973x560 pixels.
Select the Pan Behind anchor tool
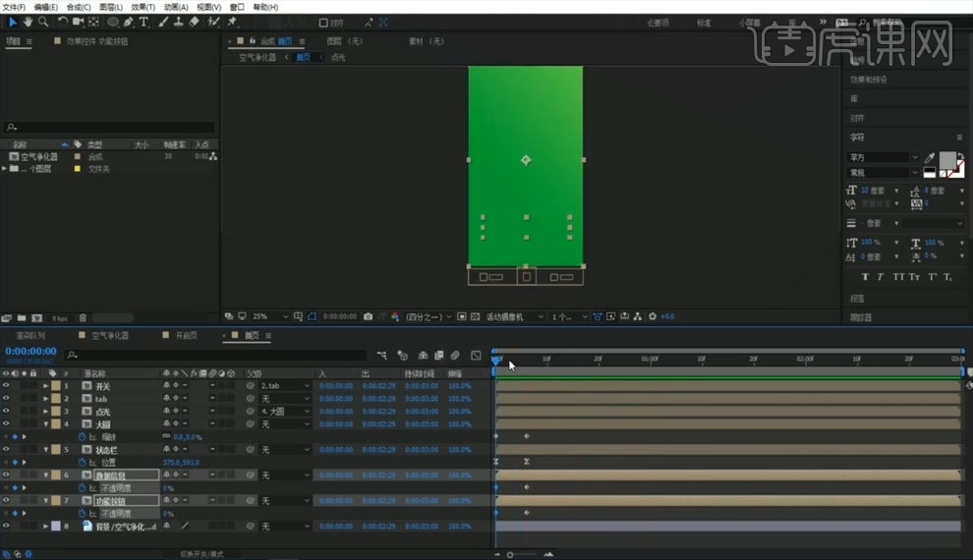point(93,23)
